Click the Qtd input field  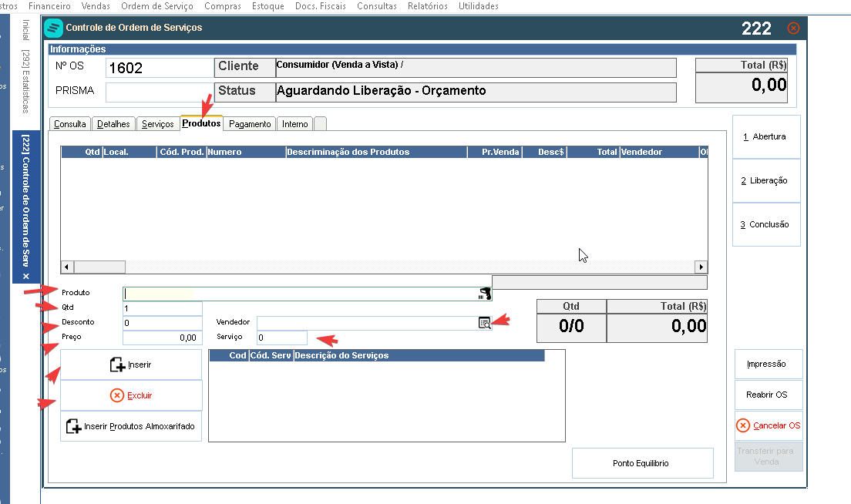point(163,309)
